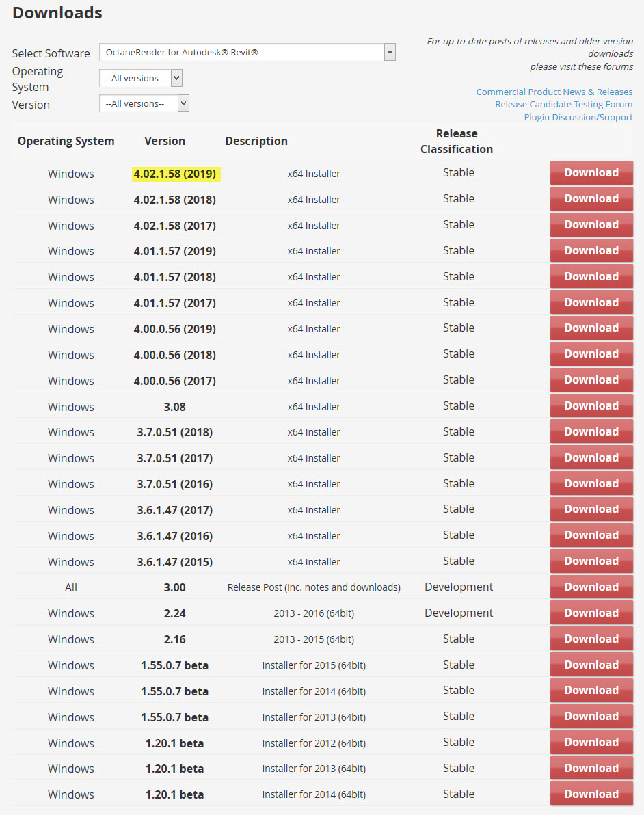Download 1.55.0.7 beta installer for 2015
The image size is (644, 815).
click(591, 665)
